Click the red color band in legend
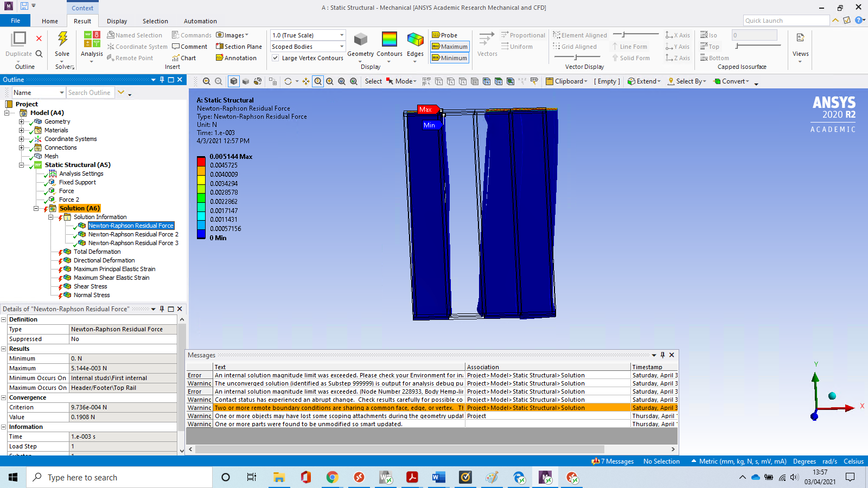 pyautogui.click(x=201, y=161)
